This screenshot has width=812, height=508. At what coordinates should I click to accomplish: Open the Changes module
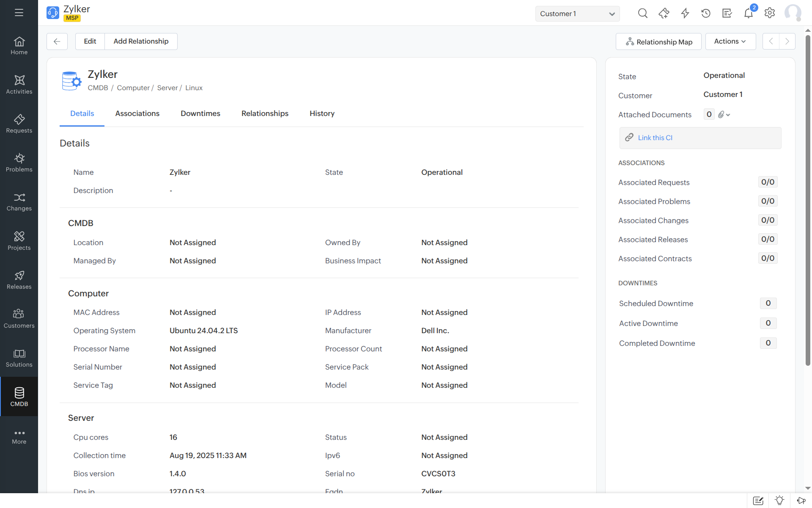point(19,202)
